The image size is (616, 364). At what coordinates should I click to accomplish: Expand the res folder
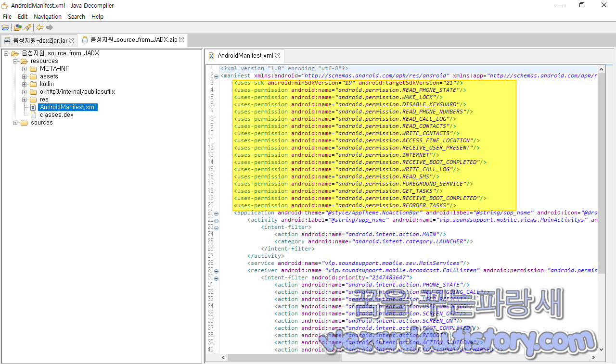[x=24, y=100]
